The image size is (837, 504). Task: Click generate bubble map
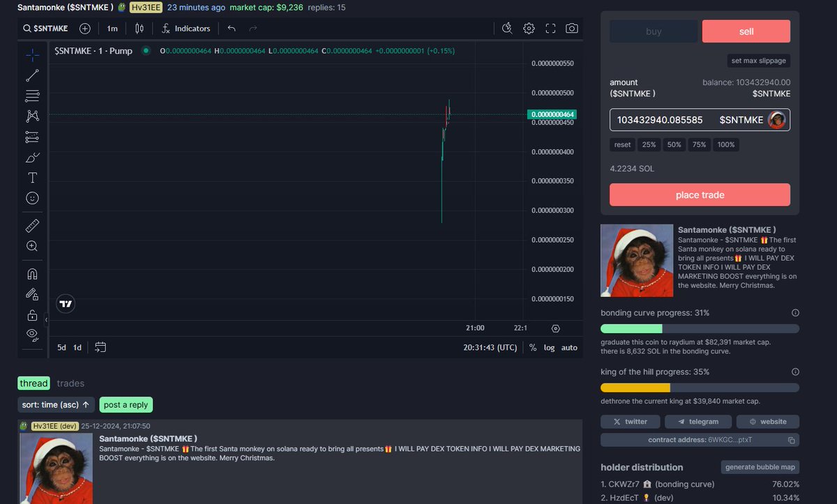[760, 467]
